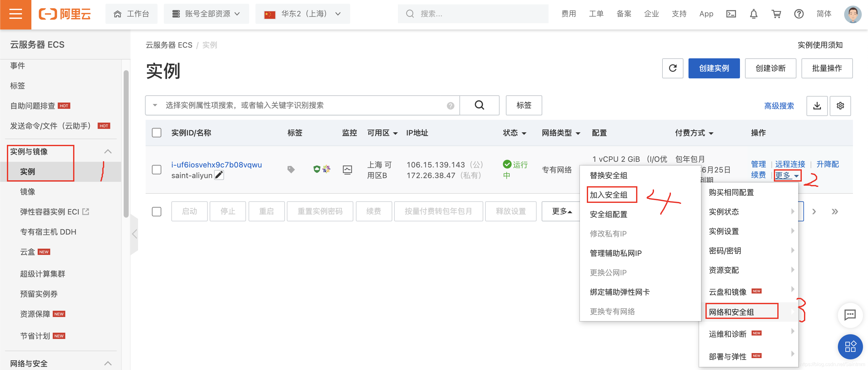Click the instance search input field
This screenshot has width=868, height=370.
click(303, 105)
